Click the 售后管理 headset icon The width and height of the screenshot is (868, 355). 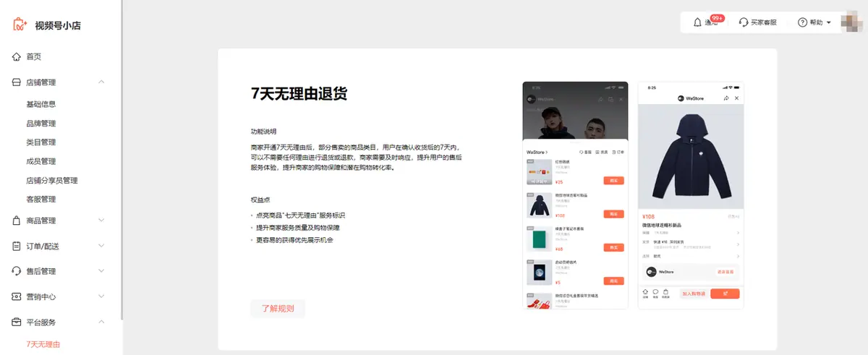[x=17, y=271]
